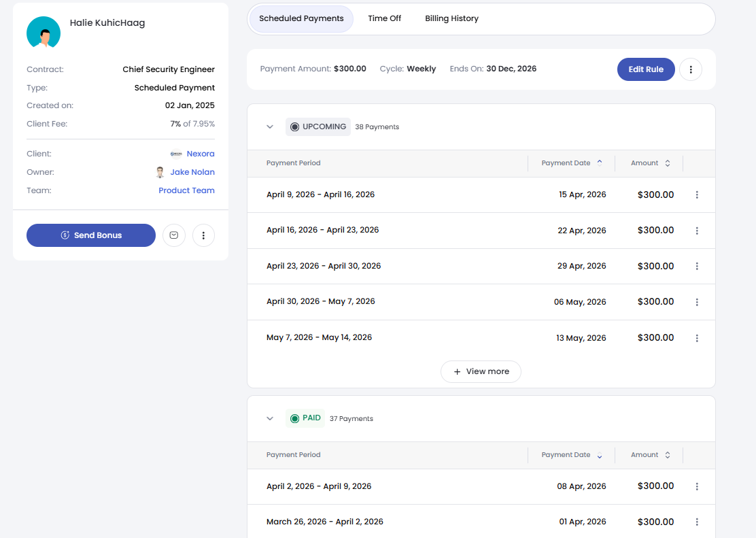Open row options for the 29 Apr, 2026 payment

click(x=697, y=267)
